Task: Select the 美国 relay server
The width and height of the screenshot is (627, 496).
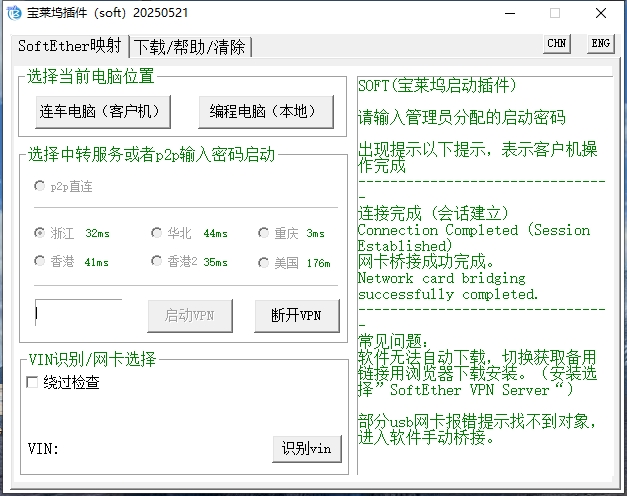Action: click(x=264, y=262)
